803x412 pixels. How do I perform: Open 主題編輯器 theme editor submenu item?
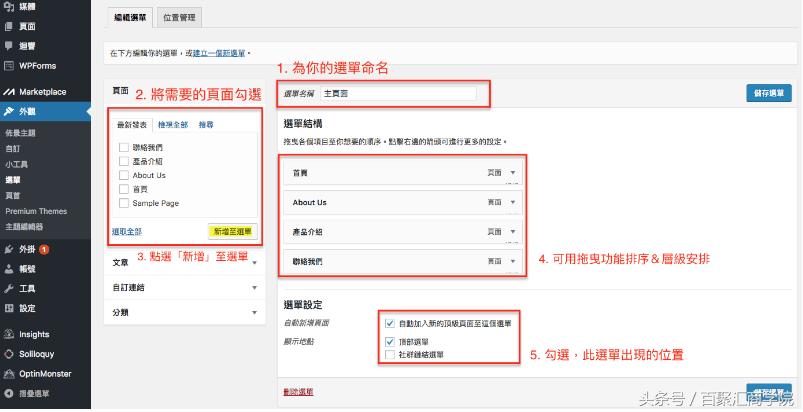(24, 227)
